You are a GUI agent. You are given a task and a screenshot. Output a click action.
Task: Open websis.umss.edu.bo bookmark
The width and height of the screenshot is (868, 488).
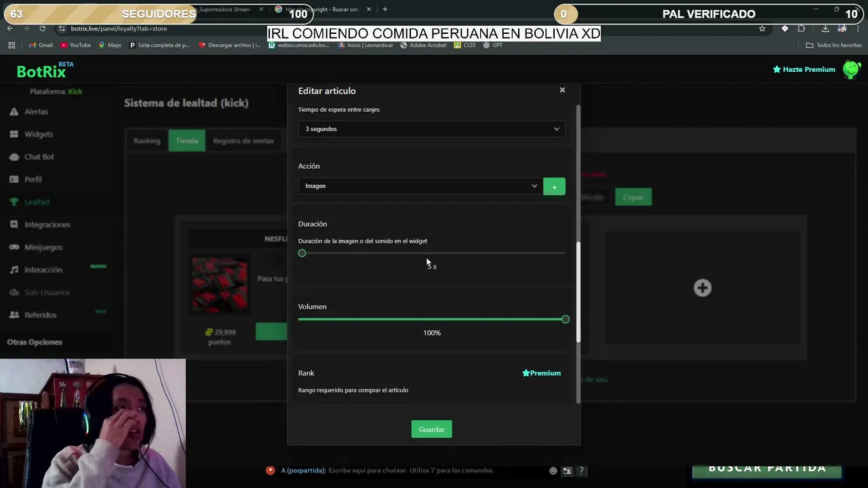click(299, 45)
